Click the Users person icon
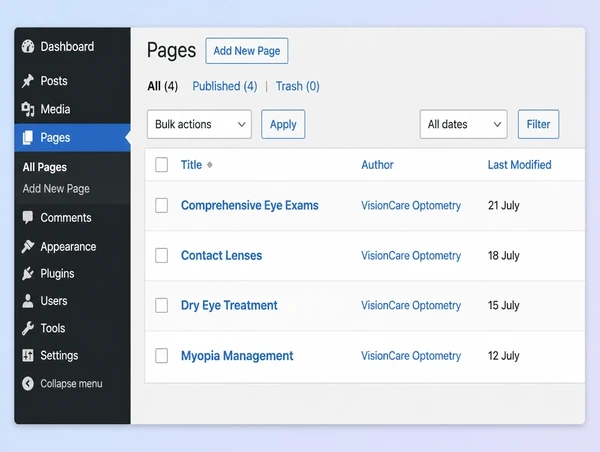600x452 pixels. (28, 301)
